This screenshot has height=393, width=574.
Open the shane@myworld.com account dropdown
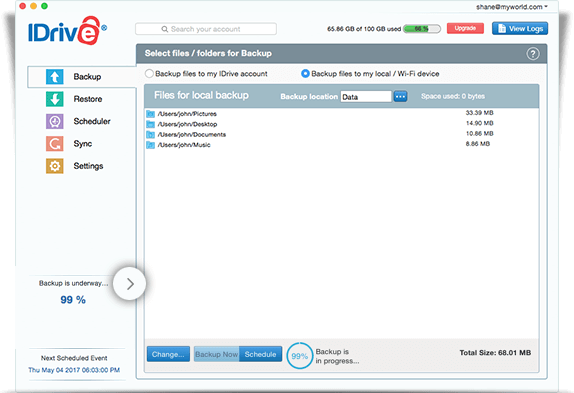coord(512,7)
